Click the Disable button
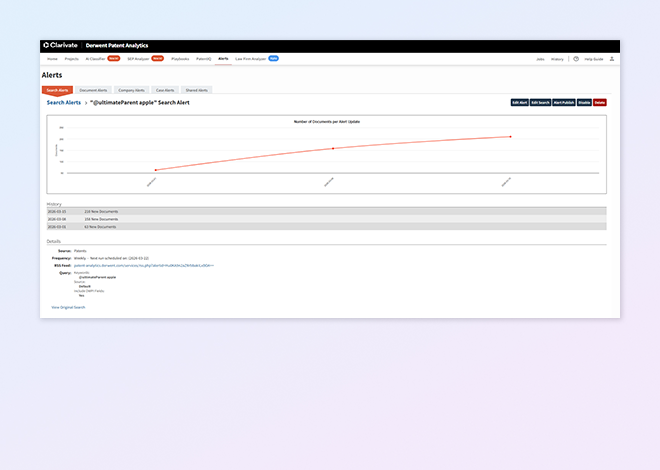The width and height of the screenshot is (660, 470). (584, 103)
